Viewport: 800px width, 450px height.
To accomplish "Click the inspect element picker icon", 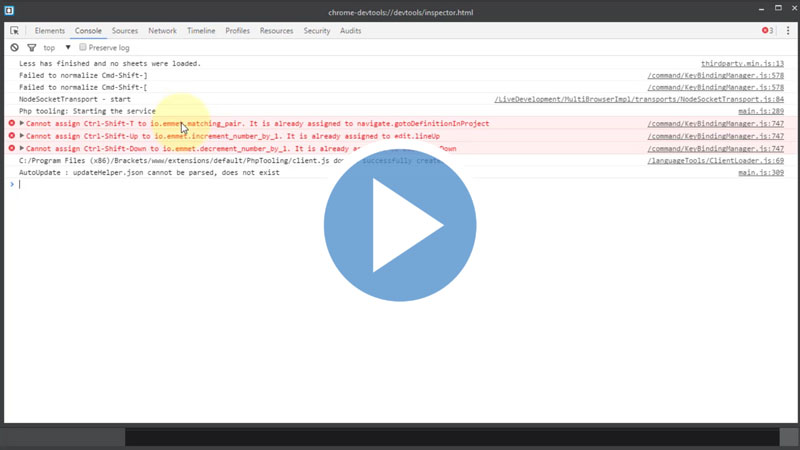I will (15, 31).
